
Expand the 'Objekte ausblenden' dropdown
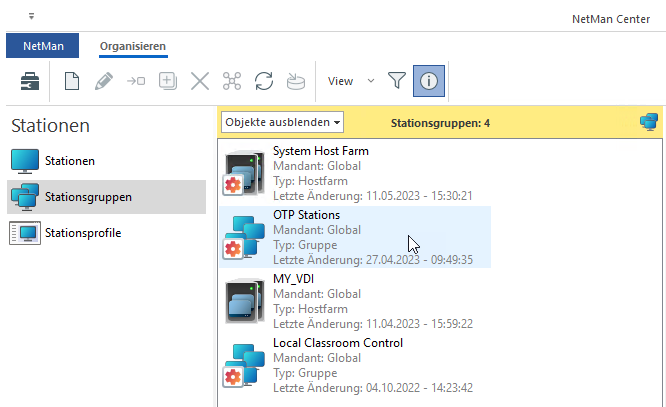pyautogui.click(x=283, y=122)
